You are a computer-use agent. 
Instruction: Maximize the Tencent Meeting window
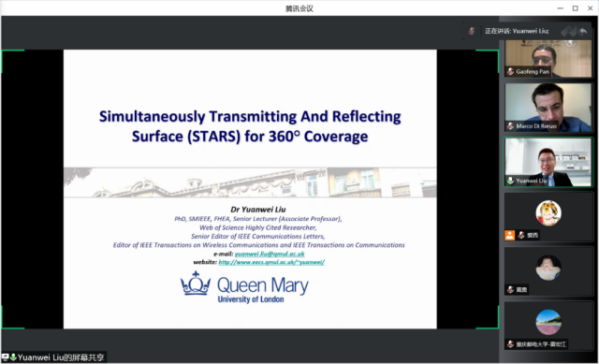pos(575,8)
